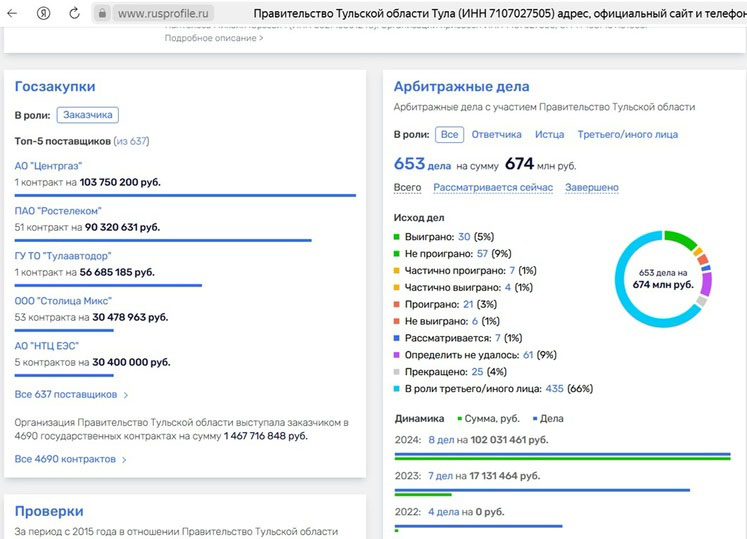747x539 pixels.
Task: Click the chevron next to Подробное описание
Action: 261,38
